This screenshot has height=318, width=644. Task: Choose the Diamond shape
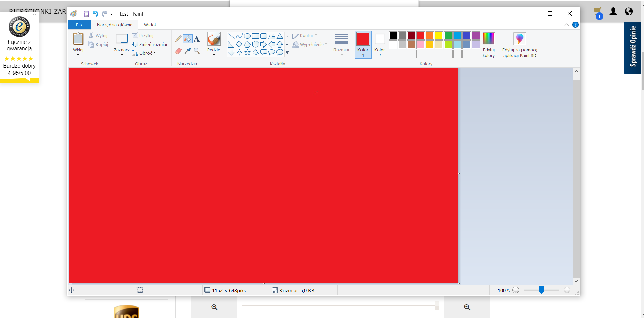coord(239,44)
